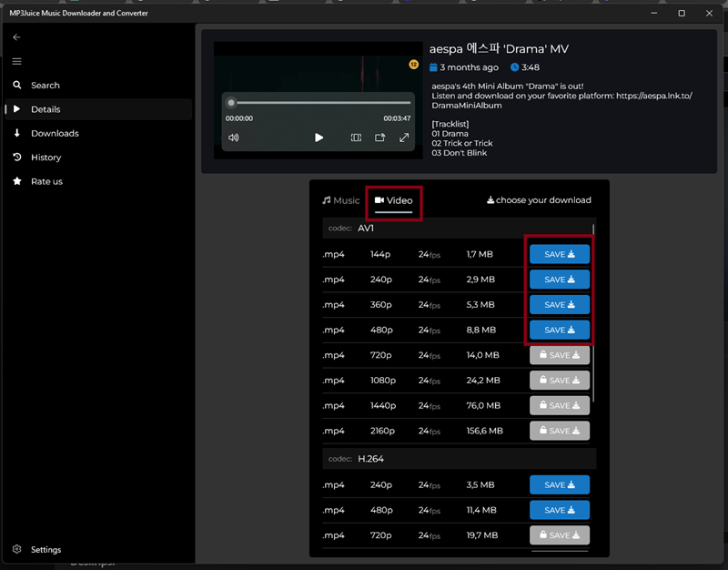The image size is (728, 570).
Task: Click the clock icon beside 3:48
Action: (x=514, y=67)
